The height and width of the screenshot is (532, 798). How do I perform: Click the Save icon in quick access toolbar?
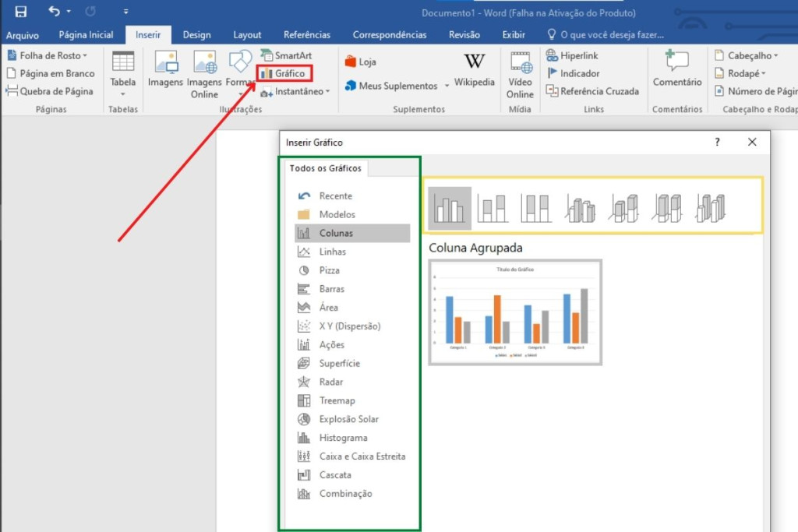[x=21, y=12]
